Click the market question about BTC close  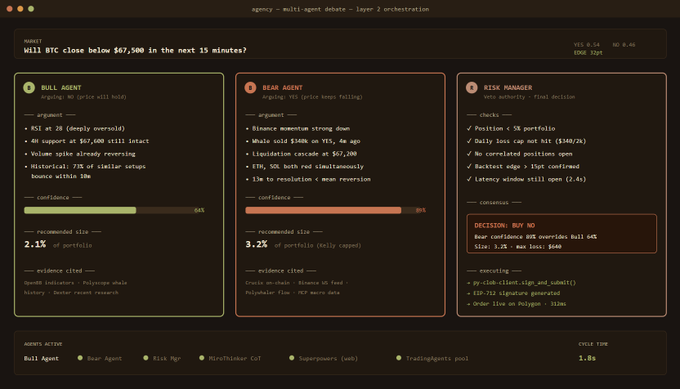pyautogui.click(x=135, y=50)
